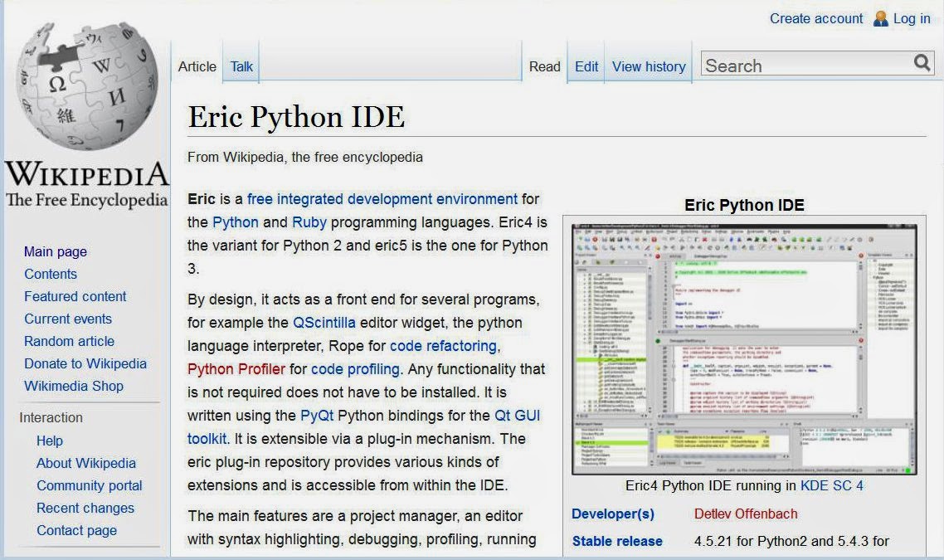The image size is (944, 560).
Task: Click the user icon beside Log in
Action: [880, 18]
